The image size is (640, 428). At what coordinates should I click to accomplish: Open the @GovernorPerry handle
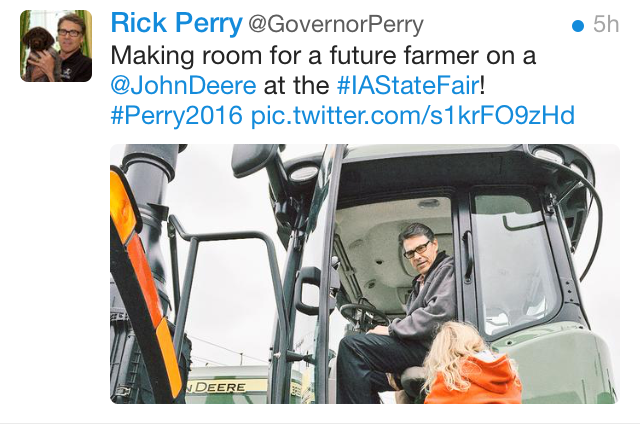pyautogui.click(x=336, y=25)
